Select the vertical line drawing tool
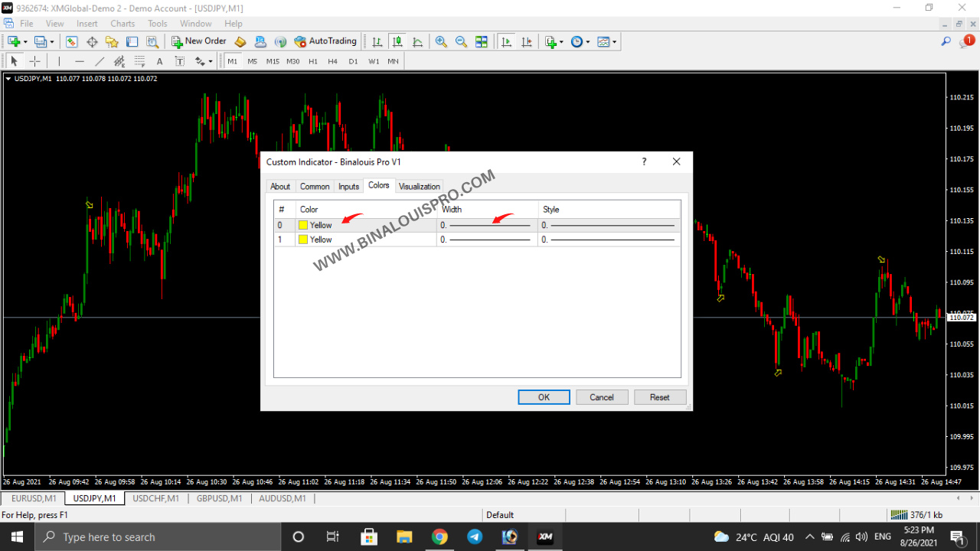Screen dimensions: 980x551 pos(59,61)
